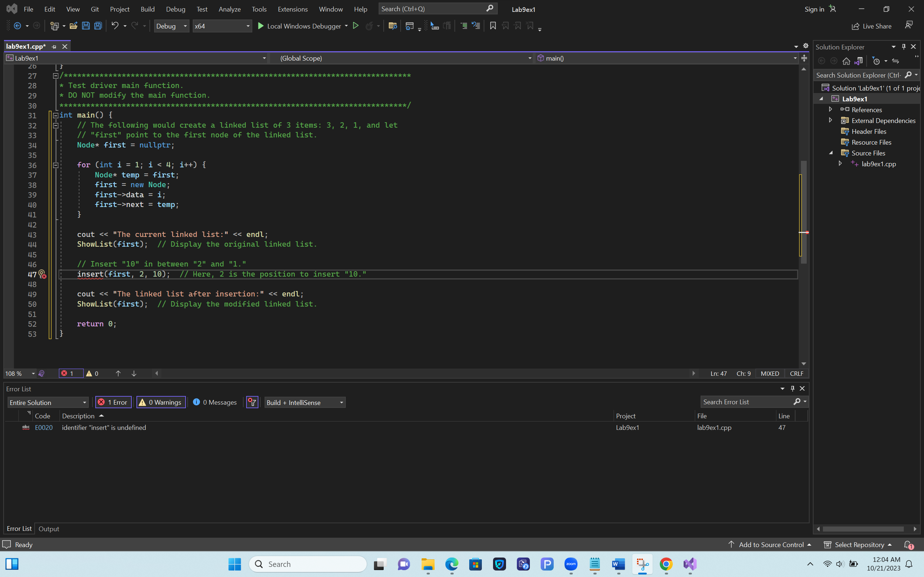Toggle the 0 Warnings filter button

(161, 402)
